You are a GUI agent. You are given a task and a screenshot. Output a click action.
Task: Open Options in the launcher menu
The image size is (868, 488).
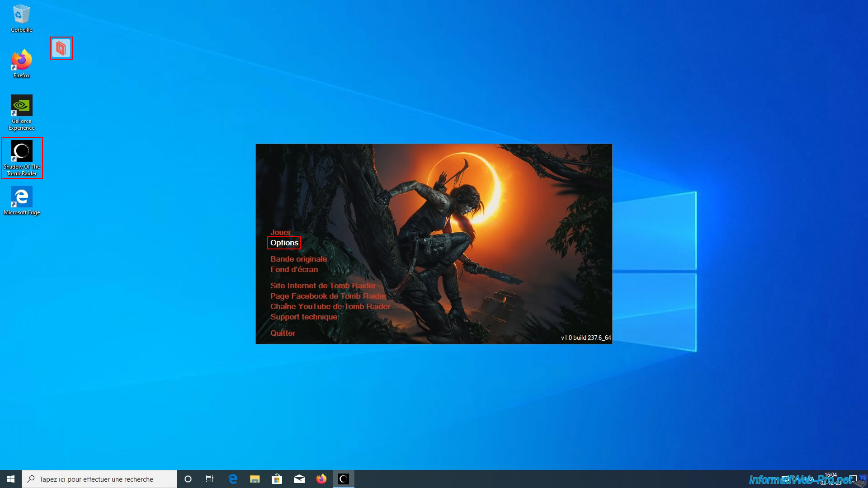point(284,243)
